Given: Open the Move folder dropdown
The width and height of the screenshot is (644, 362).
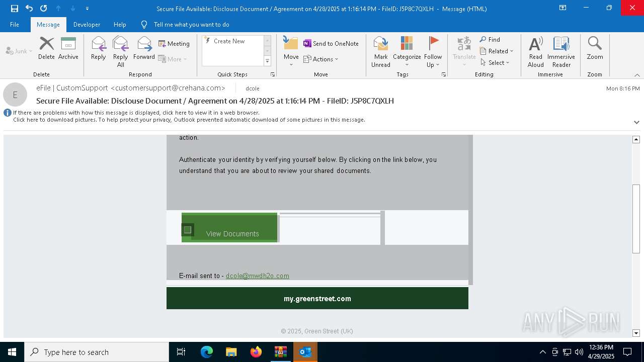Looking at the screenshot, I should click(x=291, y=51).
